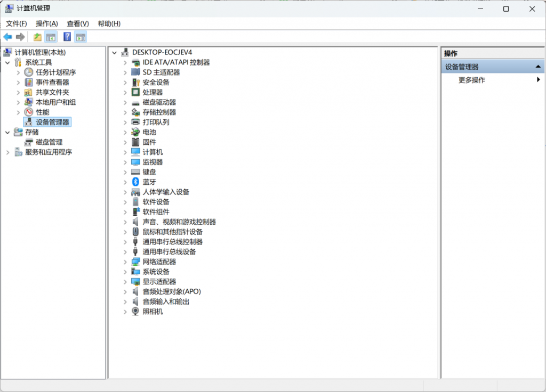This screenshot has height=392, width=546.
Task: Select the DESKTOP-EOCJEV4 root node
Action: (x=162, y=52)
